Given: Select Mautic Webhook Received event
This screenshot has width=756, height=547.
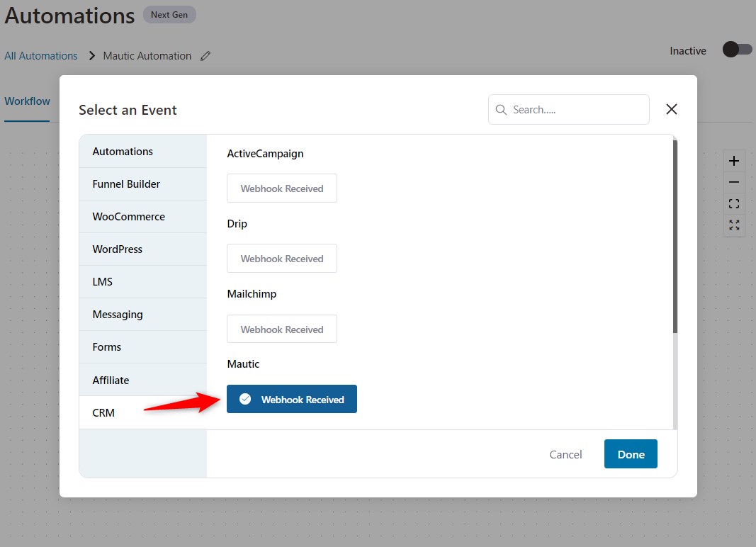Looking at the screenshot, I should pyautogui.click(x=292, y=399).
